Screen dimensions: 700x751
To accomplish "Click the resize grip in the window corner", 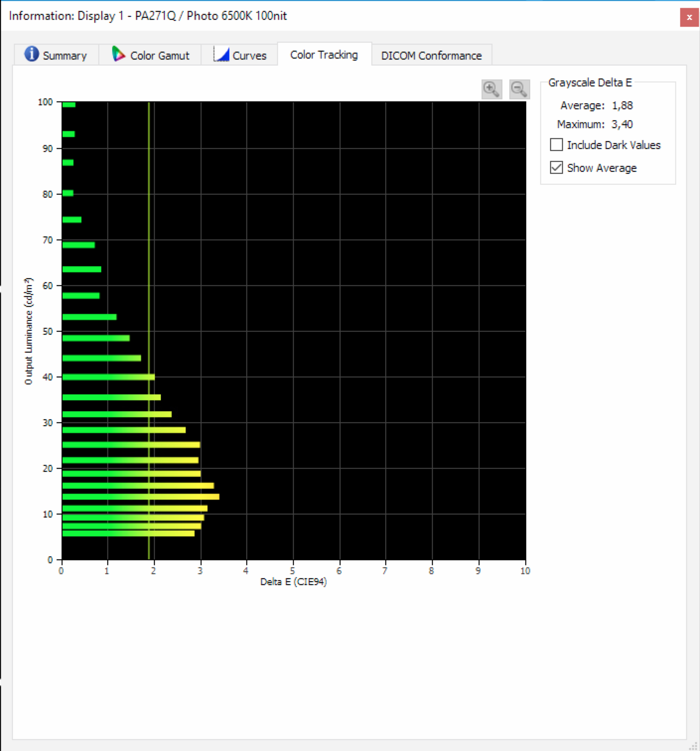I will click(x=694, y=746).
